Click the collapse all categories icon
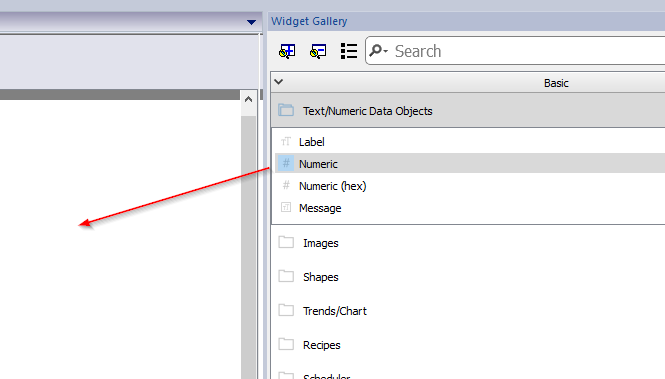 [x=318, y=51]
